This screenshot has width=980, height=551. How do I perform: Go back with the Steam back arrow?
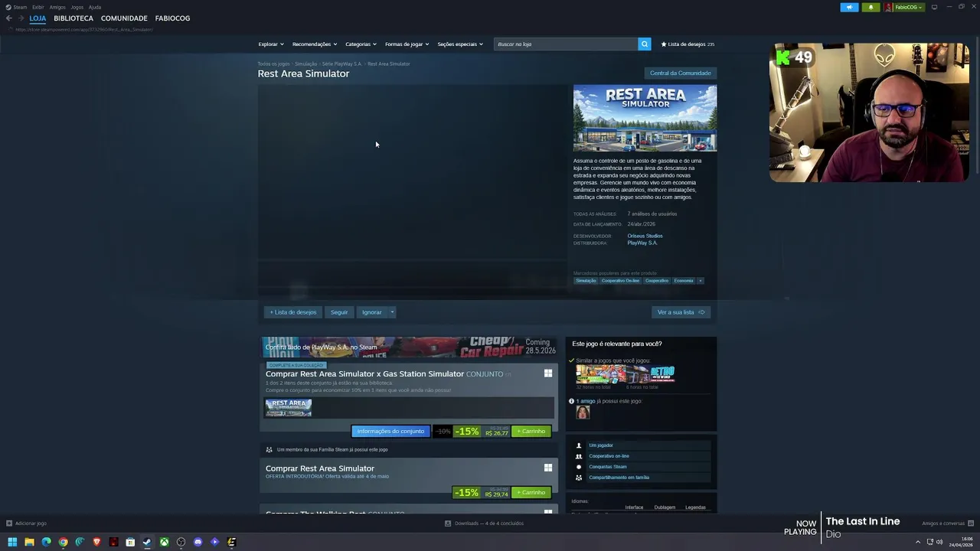(x=8, y=18)
